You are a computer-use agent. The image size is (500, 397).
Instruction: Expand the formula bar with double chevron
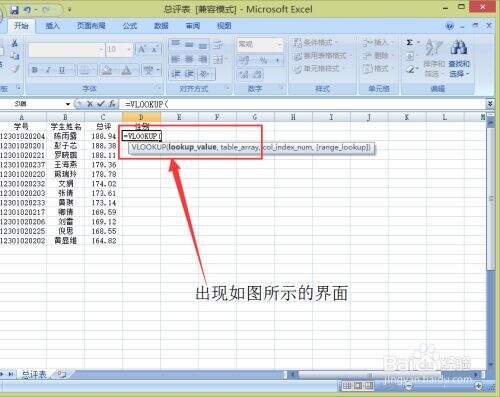point(490,104)
